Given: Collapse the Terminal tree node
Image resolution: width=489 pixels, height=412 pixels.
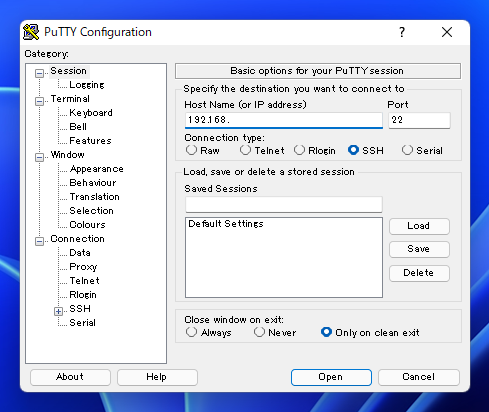Looking at the screenshot, I should point(39,101).
